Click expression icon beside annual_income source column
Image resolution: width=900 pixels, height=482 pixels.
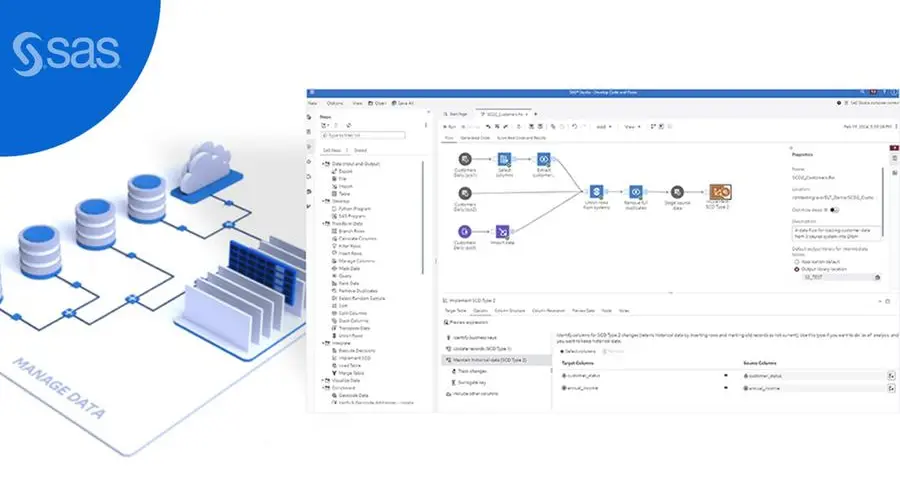[891, 388]
